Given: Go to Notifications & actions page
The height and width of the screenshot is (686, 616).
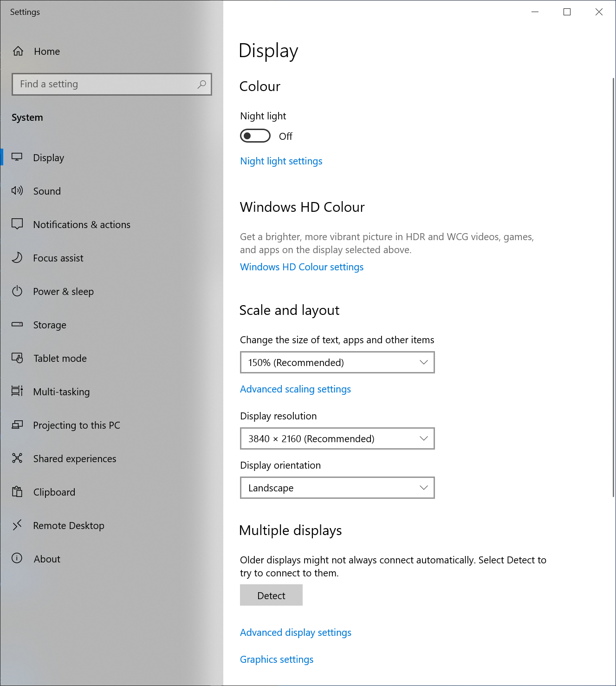Looking at the screenshot, I should tap(111, 224).
